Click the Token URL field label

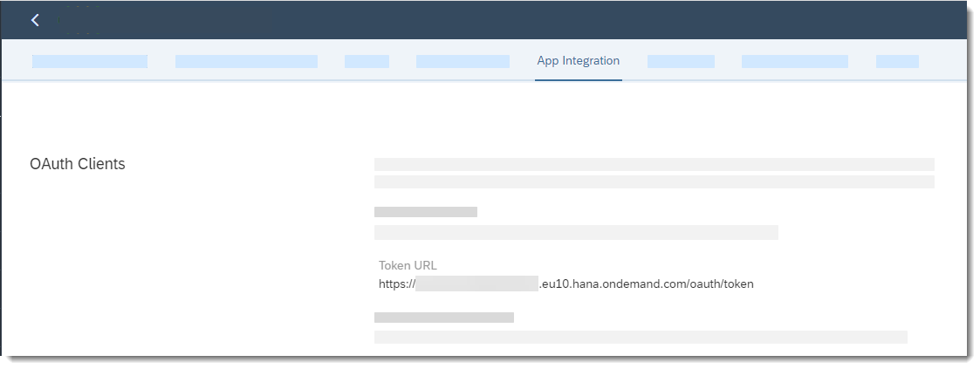(x=408, y=265)
